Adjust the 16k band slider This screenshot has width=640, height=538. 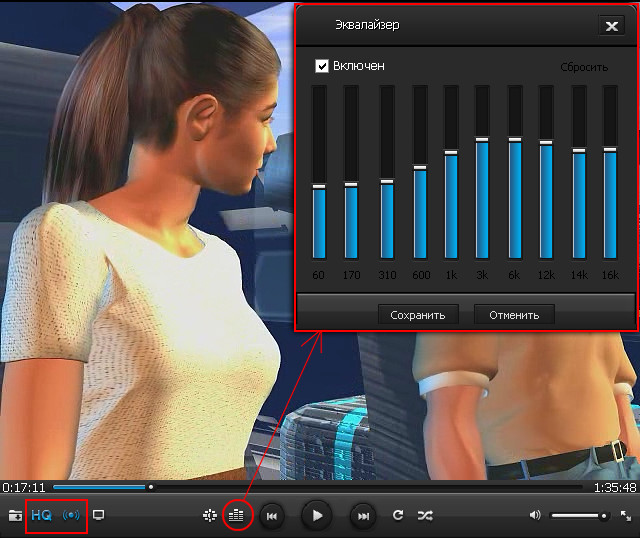tap(610, 172)
